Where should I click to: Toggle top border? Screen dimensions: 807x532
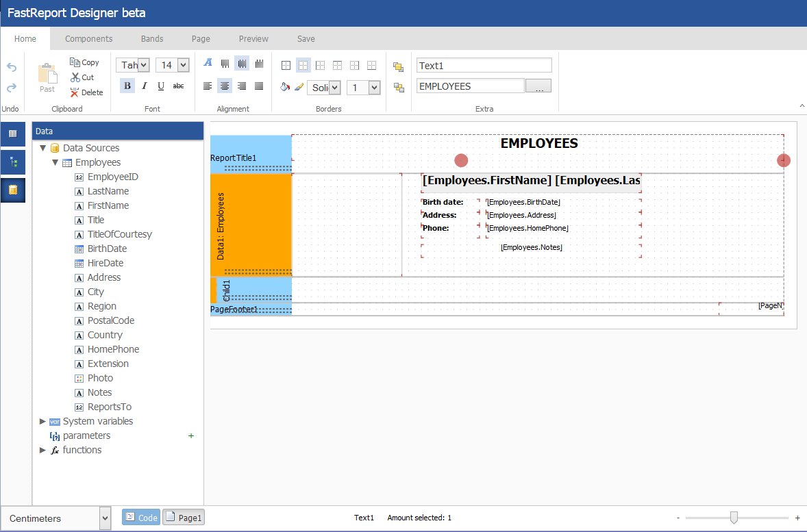click(337, 65)
